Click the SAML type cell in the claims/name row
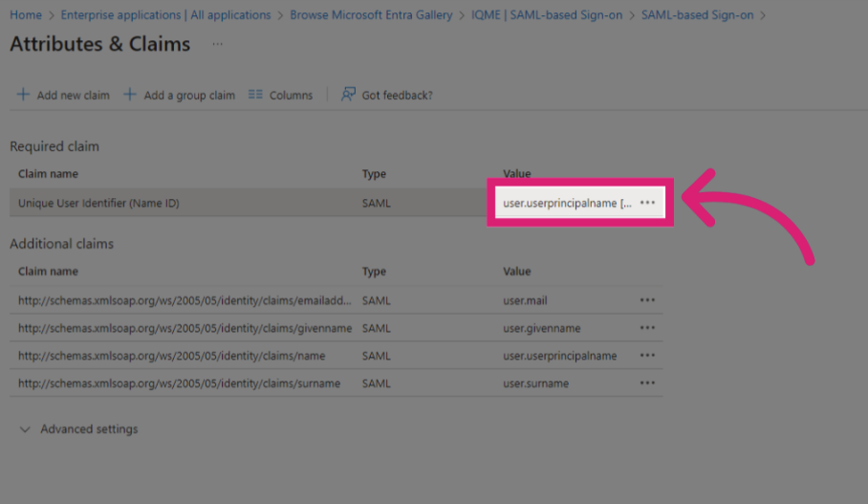The image size is (868, 504). (x=376, y=356)
